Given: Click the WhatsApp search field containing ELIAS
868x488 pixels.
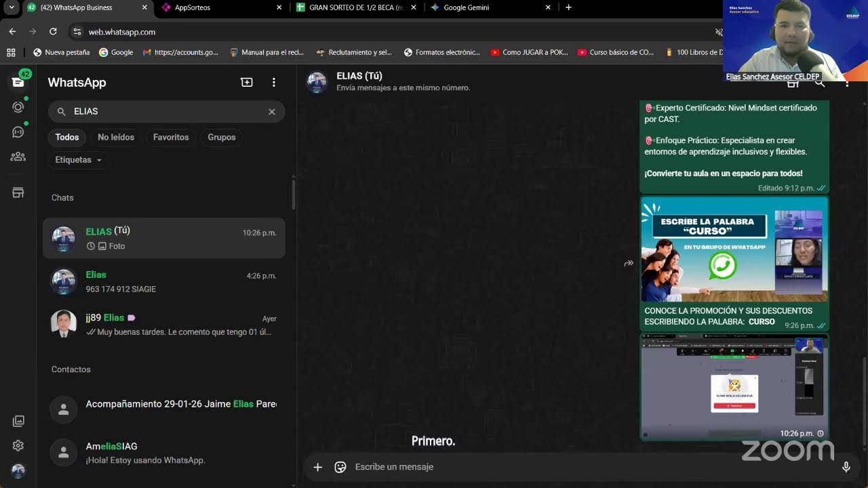Looking at the screenshot, I should click(166, 112).
